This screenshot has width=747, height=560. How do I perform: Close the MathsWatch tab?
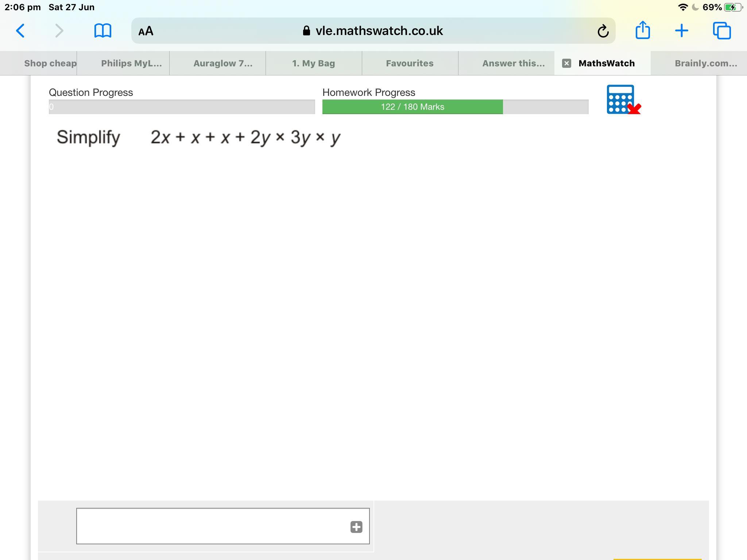(x=566, y=63)
